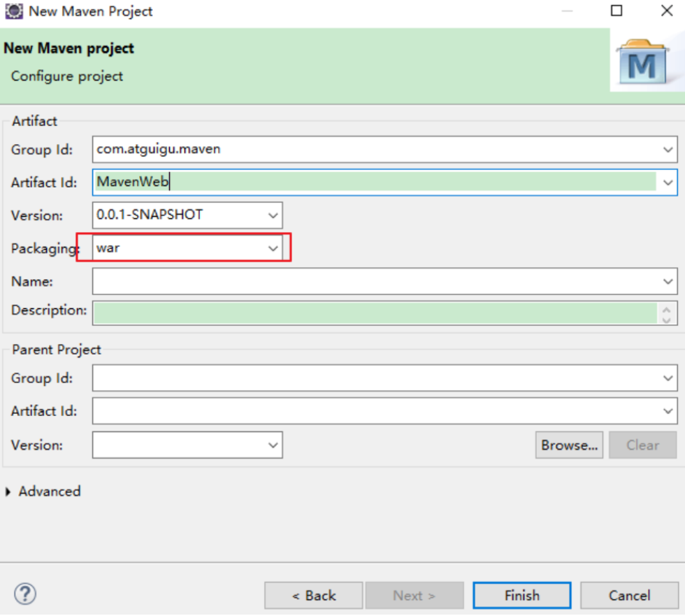
Task: Expand the Advanced section
Action: click(8, 492)
